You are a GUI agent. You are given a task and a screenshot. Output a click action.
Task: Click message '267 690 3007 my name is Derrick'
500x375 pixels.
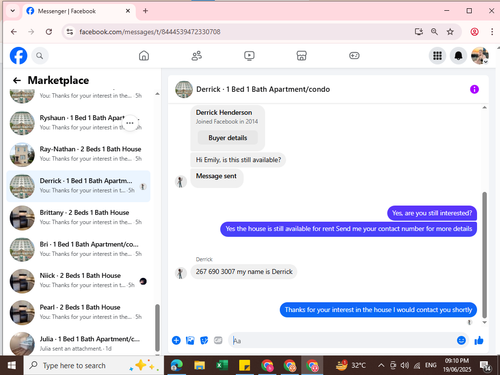coord(244,272)
